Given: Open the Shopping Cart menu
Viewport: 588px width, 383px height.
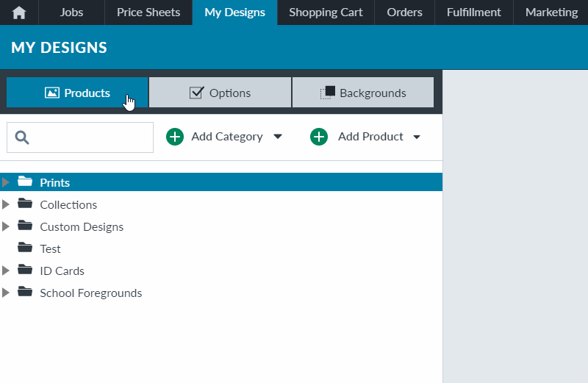Looking at the screenshot, I should tap(326, 12).
